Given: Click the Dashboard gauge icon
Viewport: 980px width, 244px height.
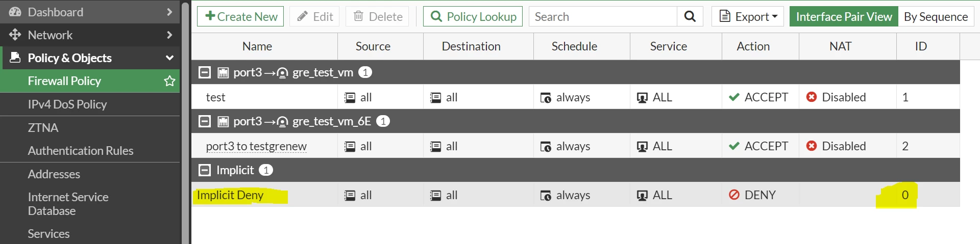Looking at the screenshot, I should click(x=15, y=12).
